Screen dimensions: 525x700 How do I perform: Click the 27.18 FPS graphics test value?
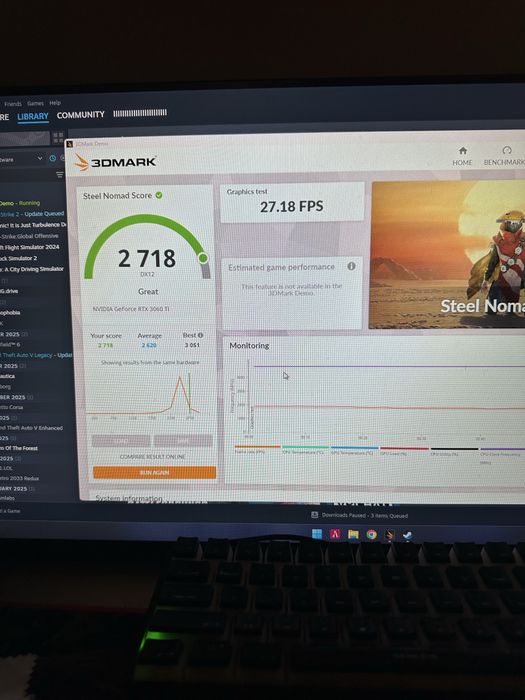click(x=292, y=206)
